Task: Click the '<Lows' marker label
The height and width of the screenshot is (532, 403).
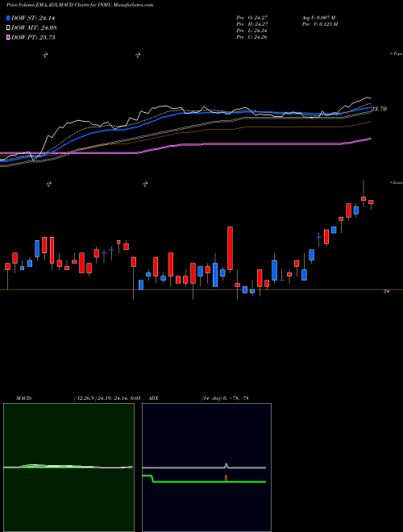Action: 397,182
